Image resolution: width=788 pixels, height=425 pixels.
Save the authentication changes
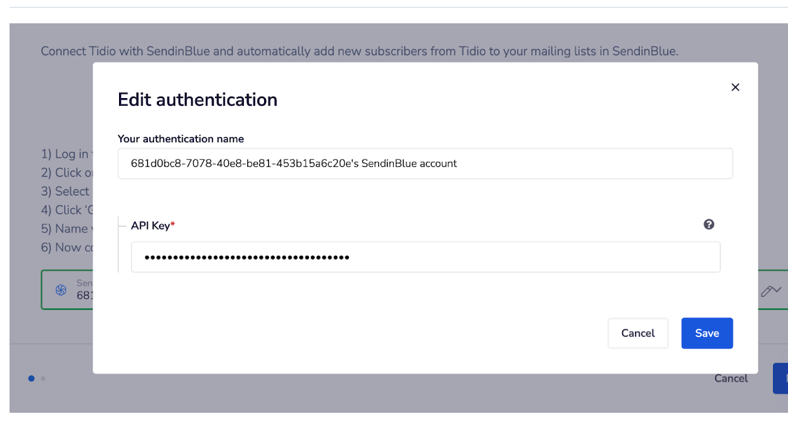[x=706, y=333]
